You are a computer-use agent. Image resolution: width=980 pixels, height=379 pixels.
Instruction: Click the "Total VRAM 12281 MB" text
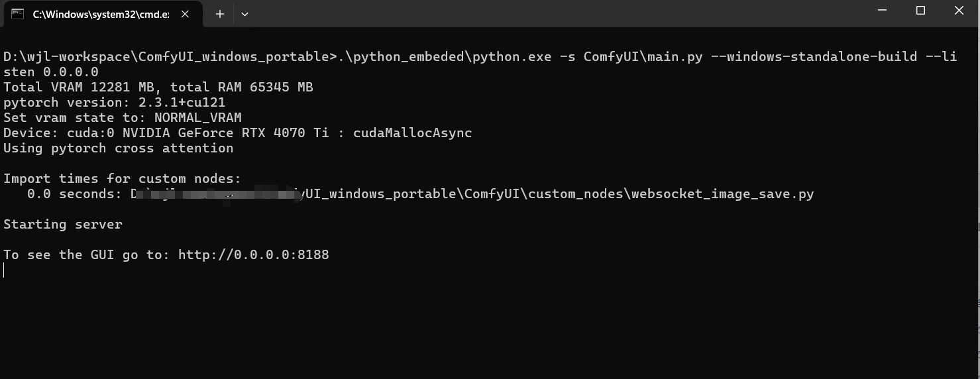tap(83, 87)
